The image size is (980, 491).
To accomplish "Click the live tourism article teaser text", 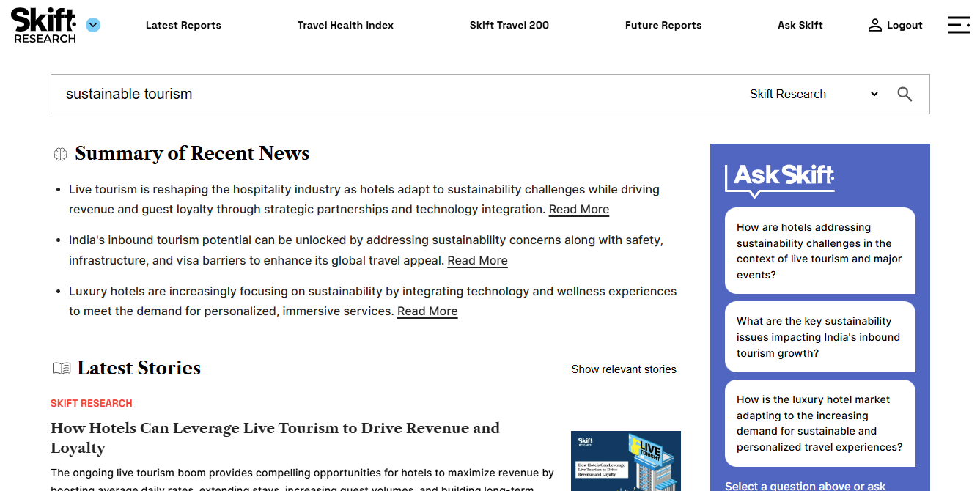I will tap(302, 481).
